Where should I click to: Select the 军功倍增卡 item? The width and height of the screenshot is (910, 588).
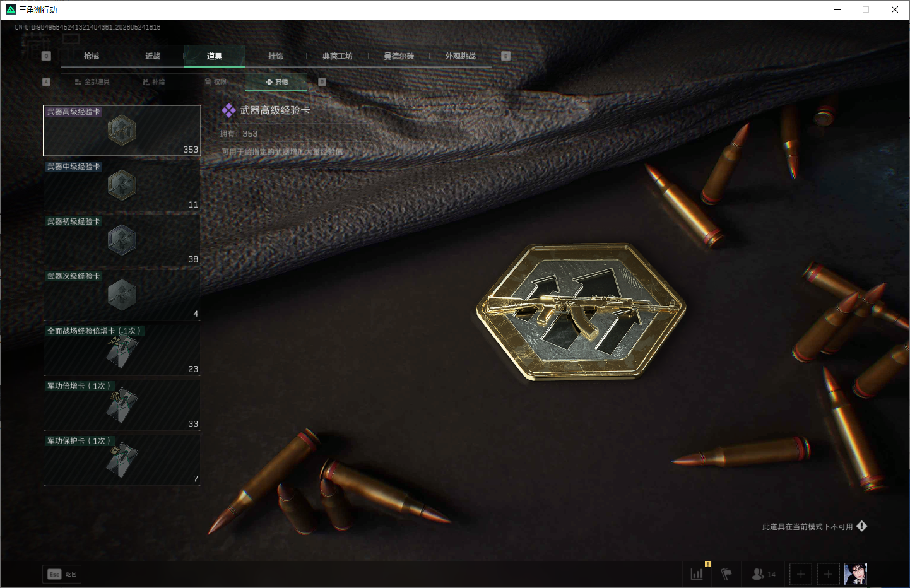122,405
